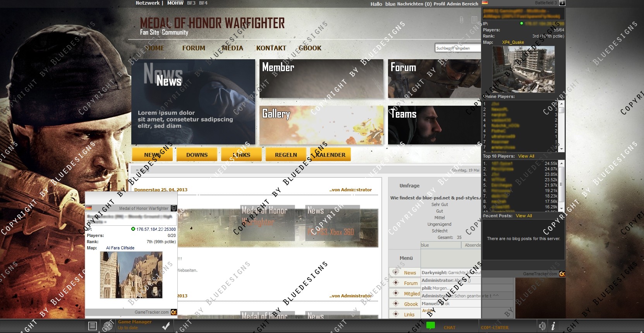Click the Al Fara Clifside map thumbnail image
This screenshot has height=333, width=644.
[x=131, y=275]
